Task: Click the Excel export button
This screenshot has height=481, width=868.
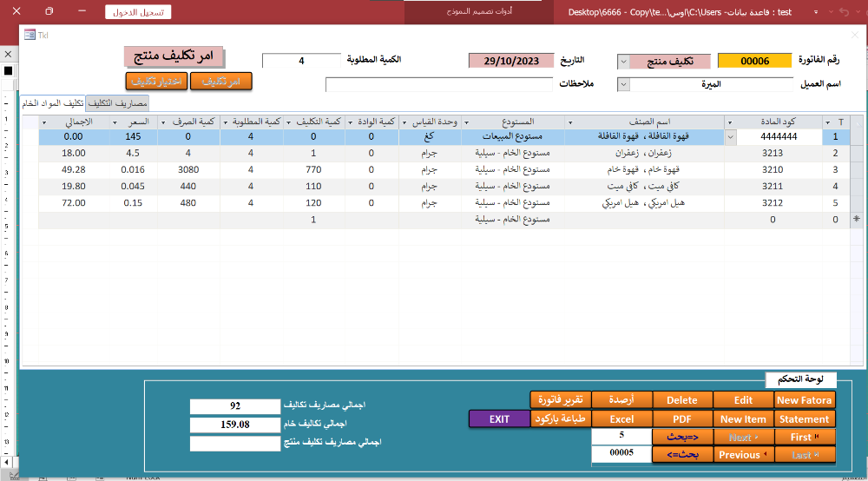Action: pyautogui.click(x=621, y=419)
